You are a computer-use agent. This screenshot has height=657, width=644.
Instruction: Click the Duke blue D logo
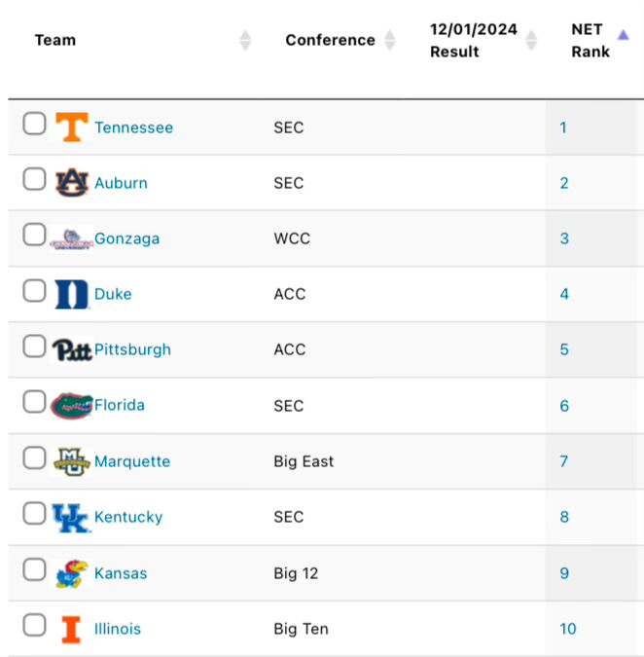click(x=72, y=294)
